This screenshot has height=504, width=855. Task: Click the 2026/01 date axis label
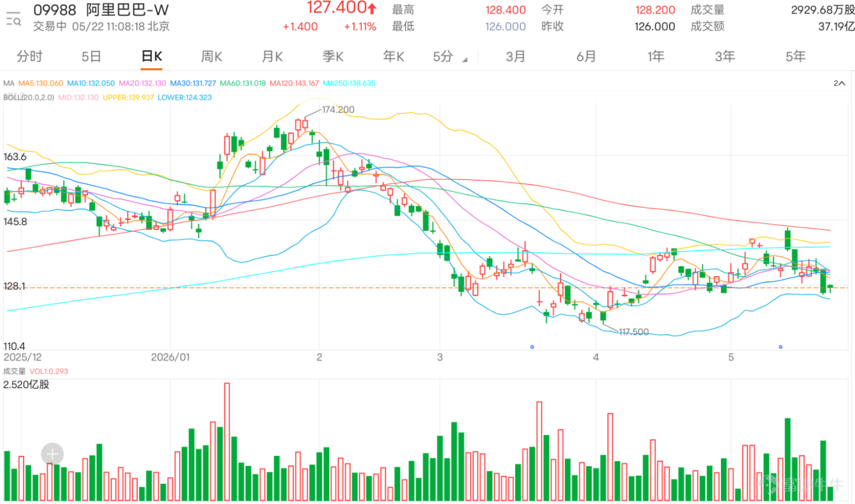click(170, 357)
